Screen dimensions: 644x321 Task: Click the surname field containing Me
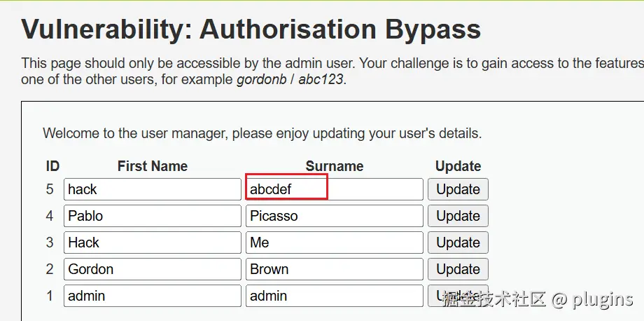point(335,243)
